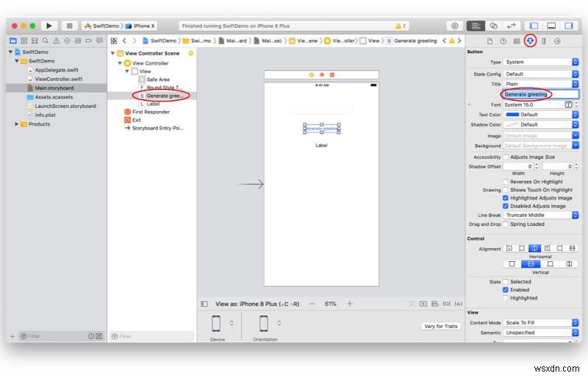Enable Reverses On Highlight

tap(506, 182)
